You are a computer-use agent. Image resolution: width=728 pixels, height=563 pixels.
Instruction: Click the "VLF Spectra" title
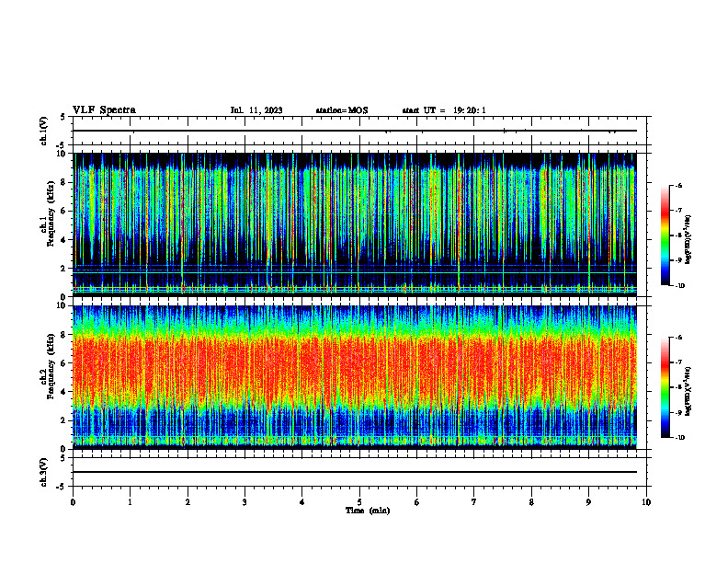click(x=104, y=110)
